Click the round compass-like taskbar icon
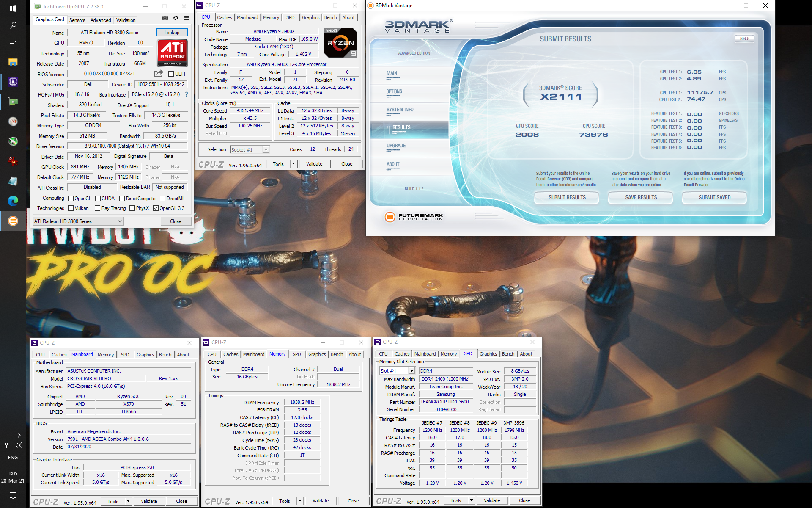This screenshot has height=508, width=812. tap(13, 121)
